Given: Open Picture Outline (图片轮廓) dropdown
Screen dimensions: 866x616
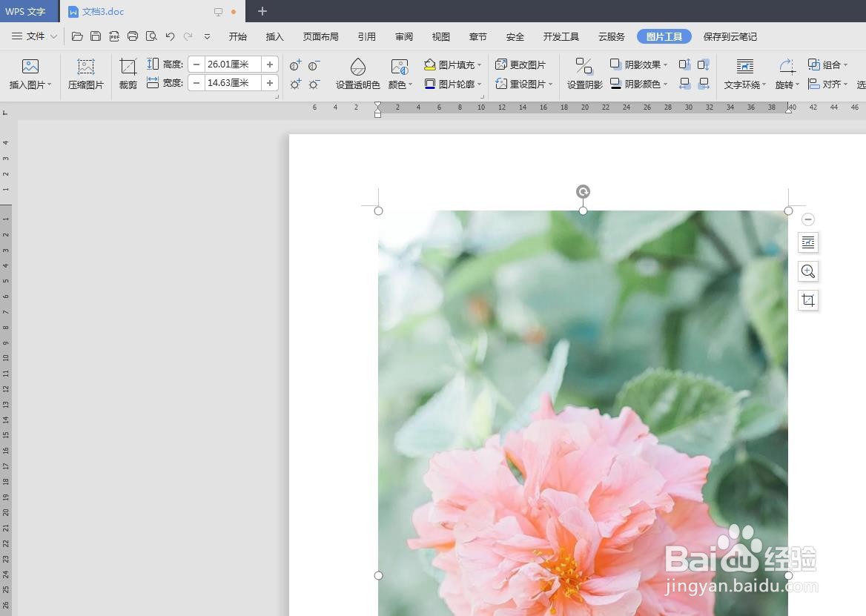Looking at the screenshot, I should point(453,84).
